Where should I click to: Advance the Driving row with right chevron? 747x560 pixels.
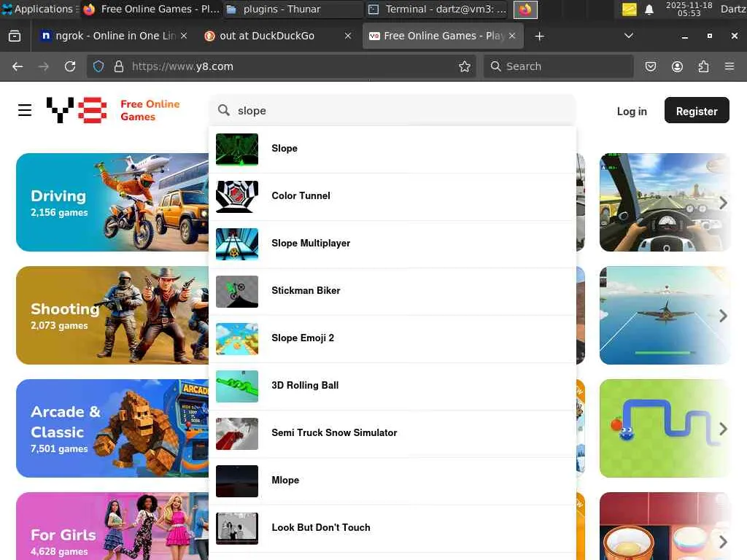[723, 203]
